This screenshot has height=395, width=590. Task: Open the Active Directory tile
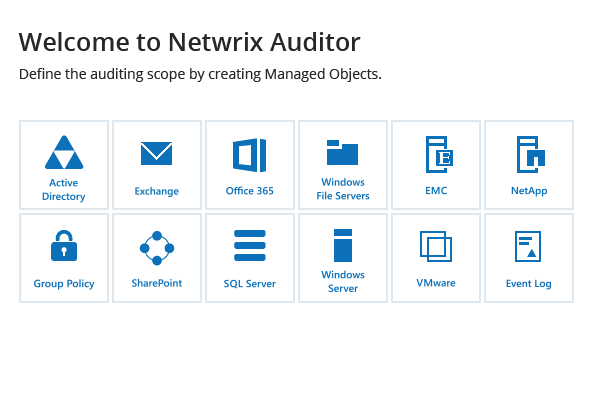click(64, 165)
